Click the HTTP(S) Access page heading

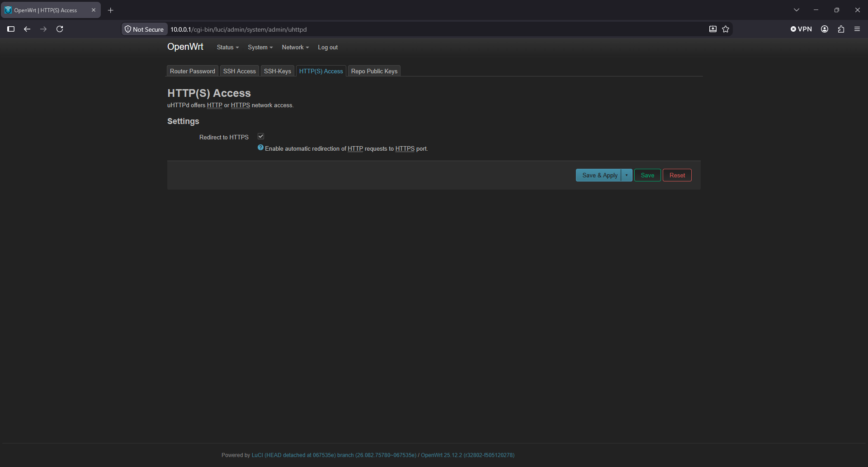(209, 93)
